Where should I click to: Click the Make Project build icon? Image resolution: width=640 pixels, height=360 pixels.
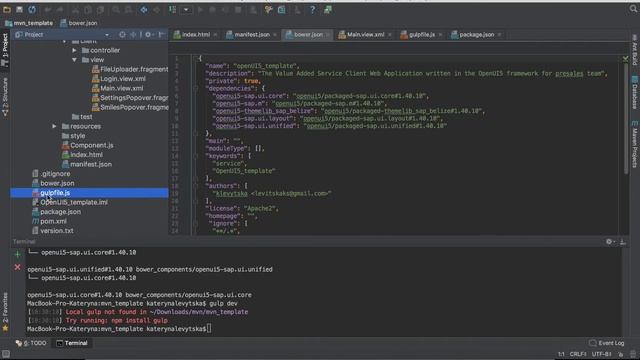(x=172, y=9)
